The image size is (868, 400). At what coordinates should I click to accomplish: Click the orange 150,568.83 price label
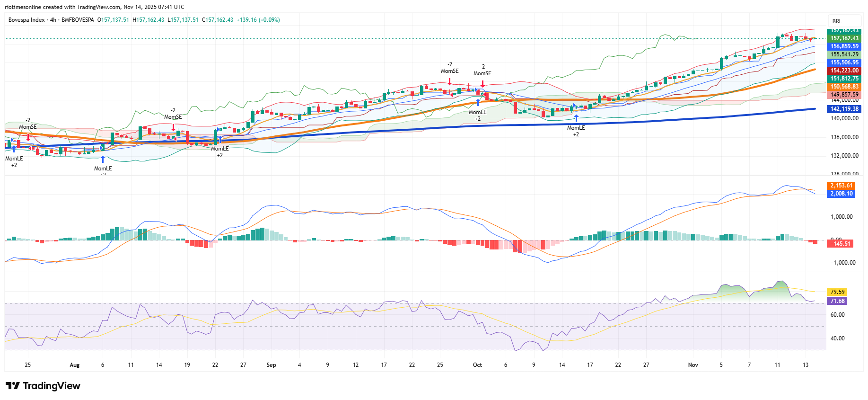tap(844, 87)
